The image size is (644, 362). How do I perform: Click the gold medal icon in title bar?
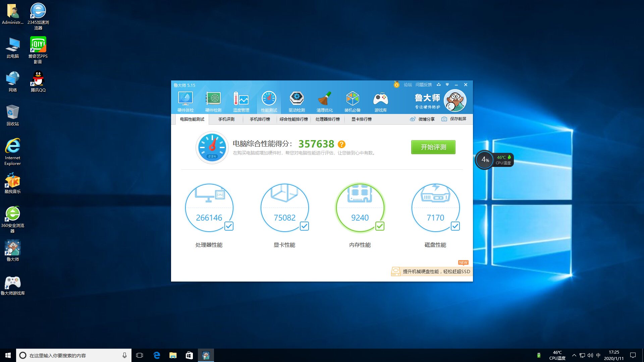pyautogui.click(x=396, y=85)
